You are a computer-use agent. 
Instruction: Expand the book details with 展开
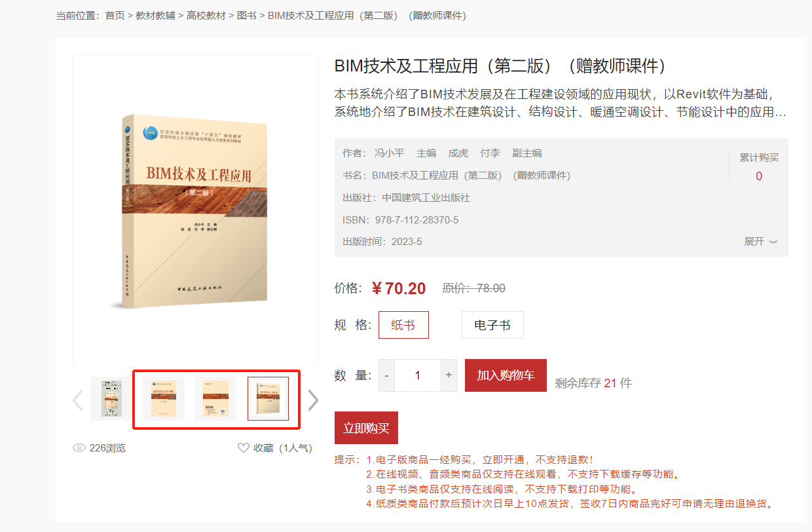pos(760,241)
